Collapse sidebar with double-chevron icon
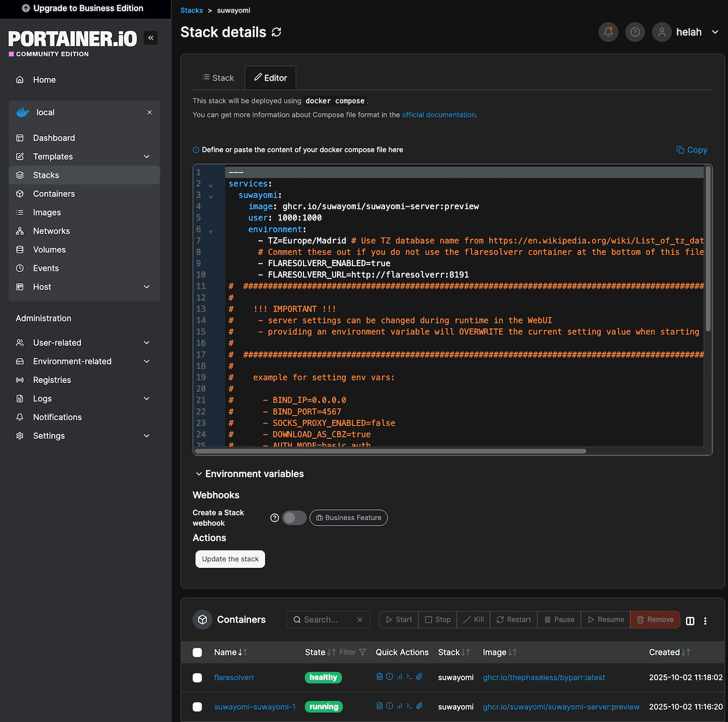The height and width of the screenshot is (722, 728). pyautogui.click(x=151, y=38)
